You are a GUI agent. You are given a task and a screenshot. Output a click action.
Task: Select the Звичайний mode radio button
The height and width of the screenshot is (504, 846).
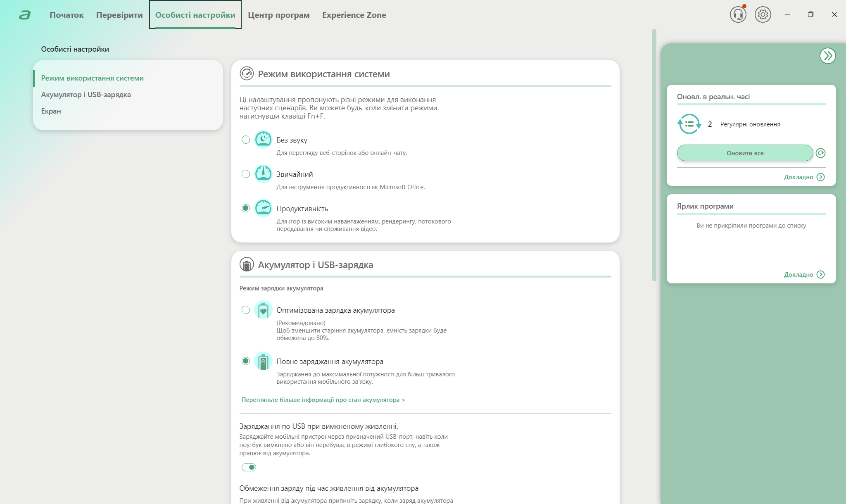click(246, 174)
